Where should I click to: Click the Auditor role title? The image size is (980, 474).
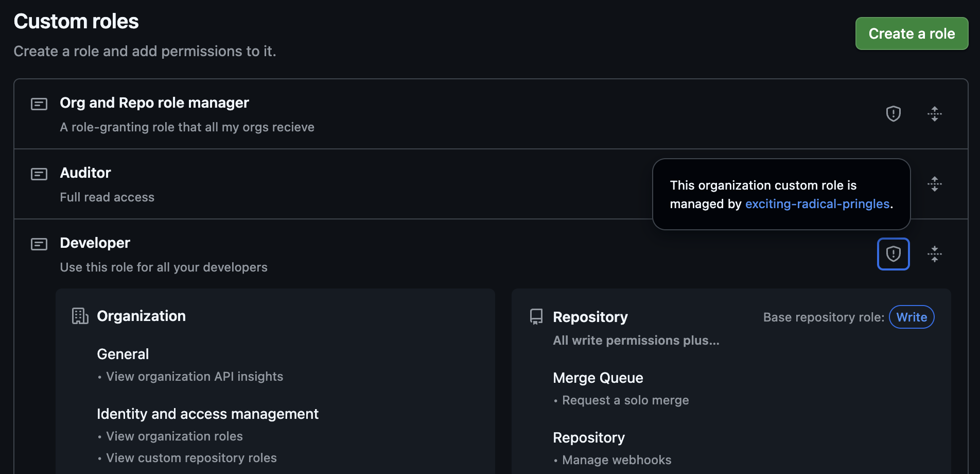[x=85, y=173]
